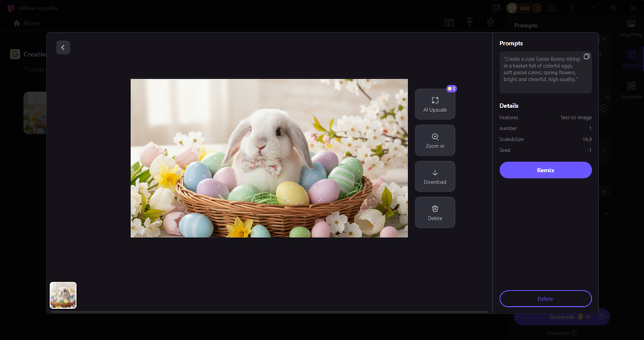
Task: Click the "16,9" Scale&Size value
Action: pyautogui.click(x=587, y=139)
